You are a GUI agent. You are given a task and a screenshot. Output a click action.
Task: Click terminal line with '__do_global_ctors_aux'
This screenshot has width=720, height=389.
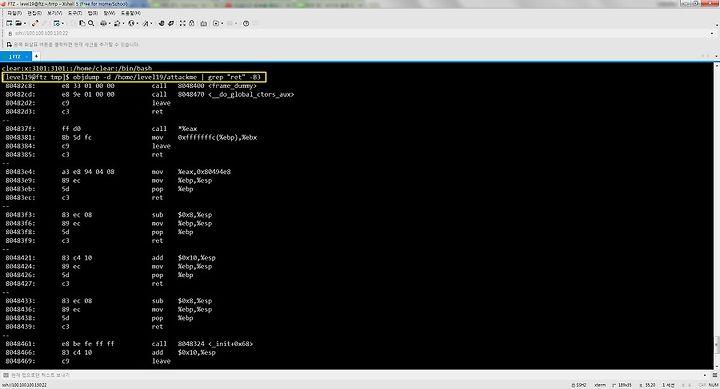(x=150, y=95)
